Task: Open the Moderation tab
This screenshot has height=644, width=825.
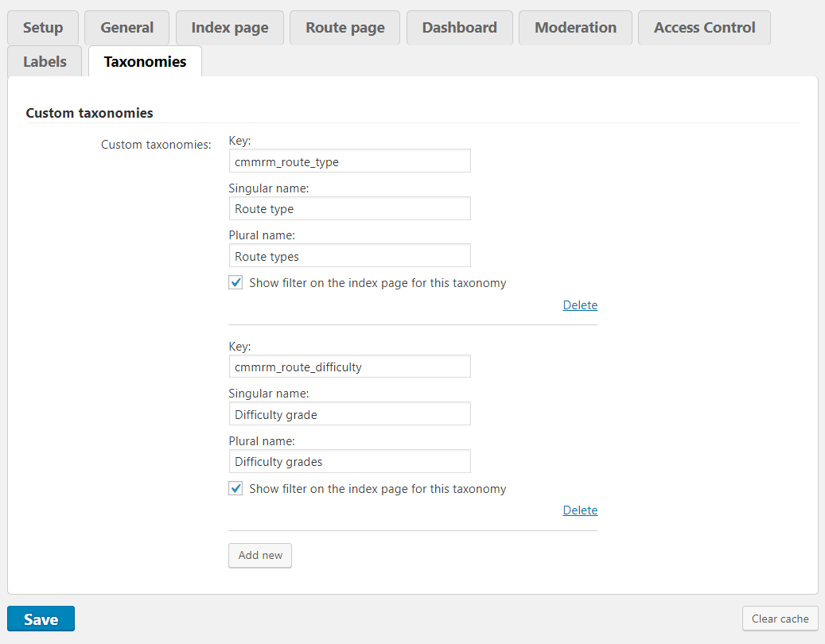Action: (x=575, y=28)
